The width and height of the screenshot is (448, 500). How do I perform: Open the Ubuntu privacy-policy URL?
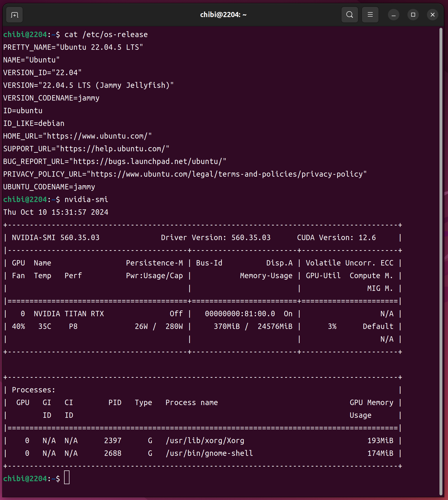(226, 174)
